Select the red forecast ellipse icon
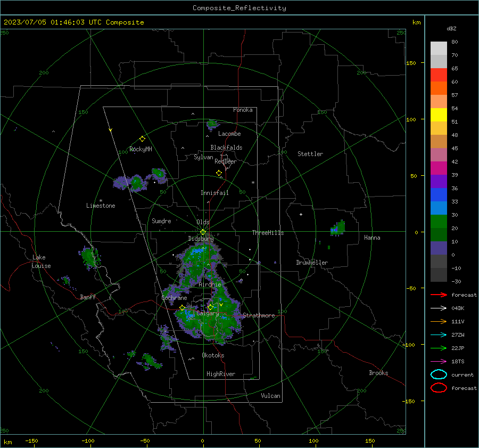 click(x=439, y=388)
